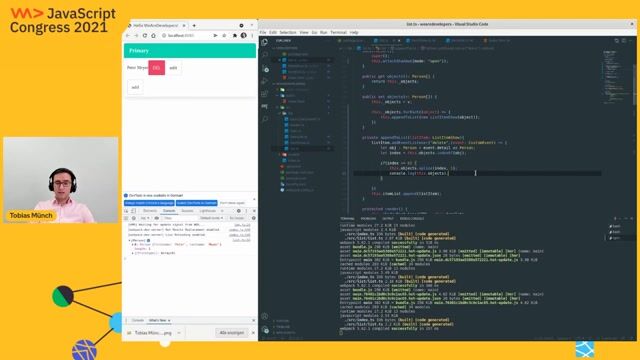Open the browser extensions puzzle icon
The height and width of the screenshot is (360, 640).
[235, 36]
